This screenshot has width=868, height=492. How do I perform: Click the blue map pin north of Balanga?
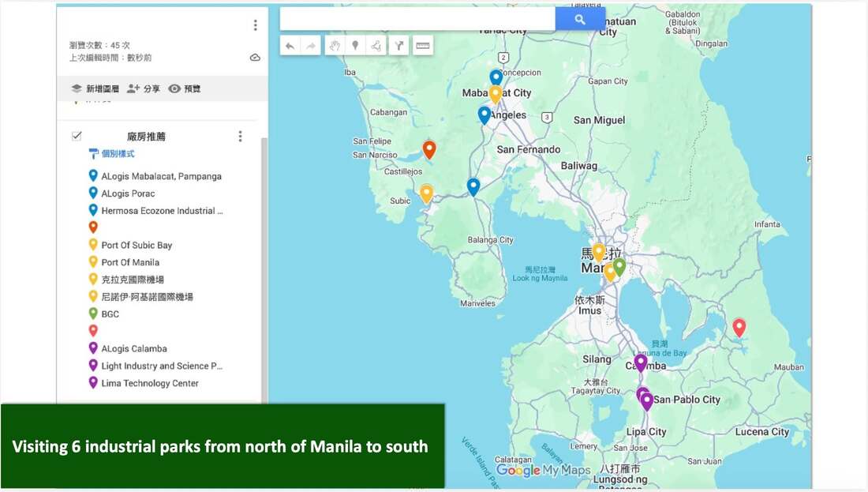(x=473, y=186)
